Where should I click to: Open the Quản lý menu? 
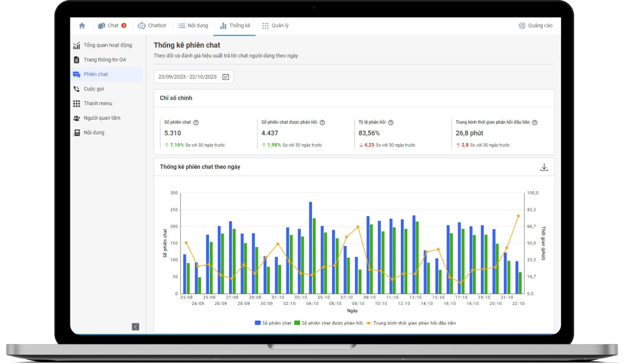point(275,25)
